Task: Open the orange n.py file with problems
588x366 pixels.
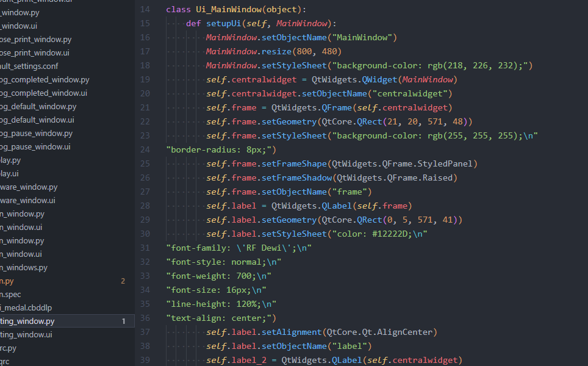Action: tap(7, 281)
